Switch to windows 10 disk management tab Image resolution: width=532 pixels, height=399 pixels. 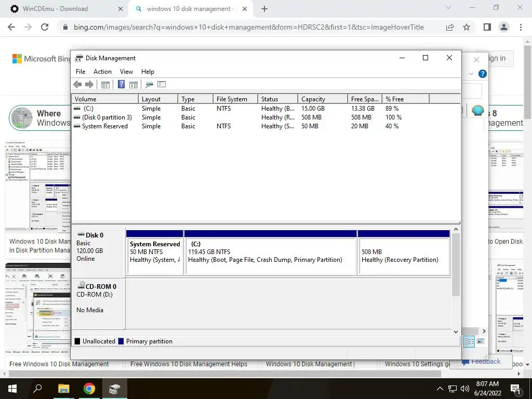[x=190, y=9]
